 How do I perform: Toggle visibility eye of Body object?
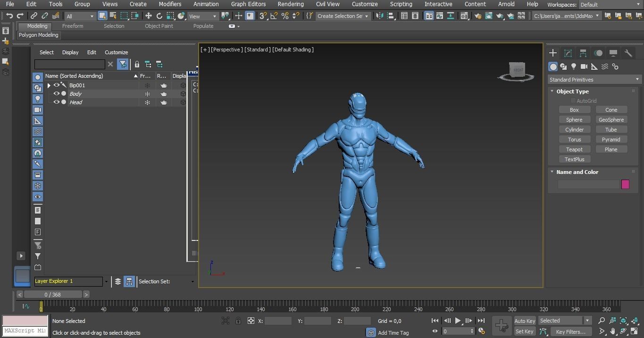56,94
